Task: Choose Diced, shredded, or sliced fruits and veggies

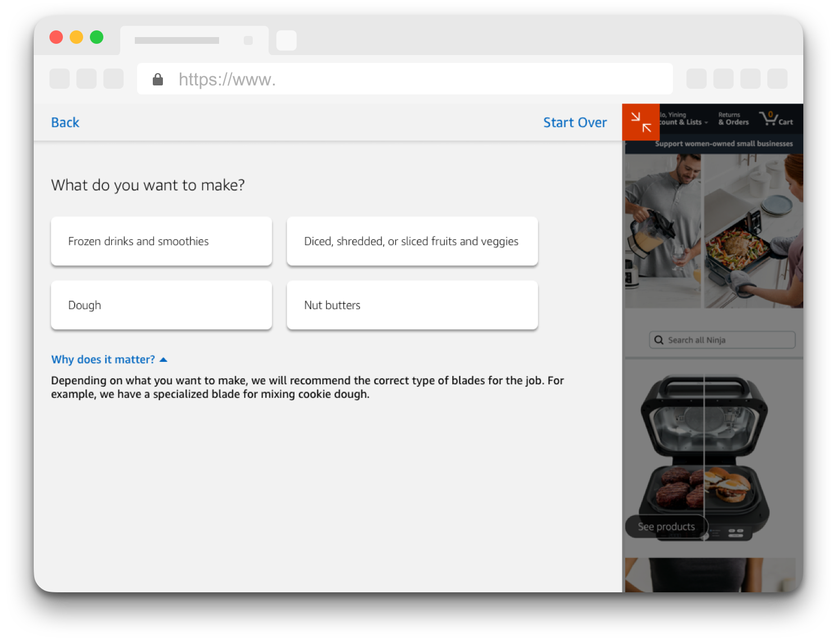Action: click(x=412, y=241)
